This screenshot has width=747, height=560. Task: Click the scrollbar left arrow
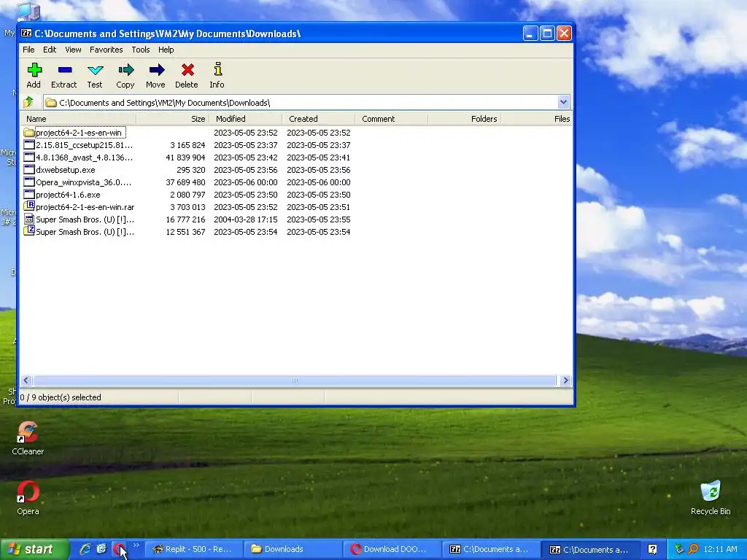(26, 380)
